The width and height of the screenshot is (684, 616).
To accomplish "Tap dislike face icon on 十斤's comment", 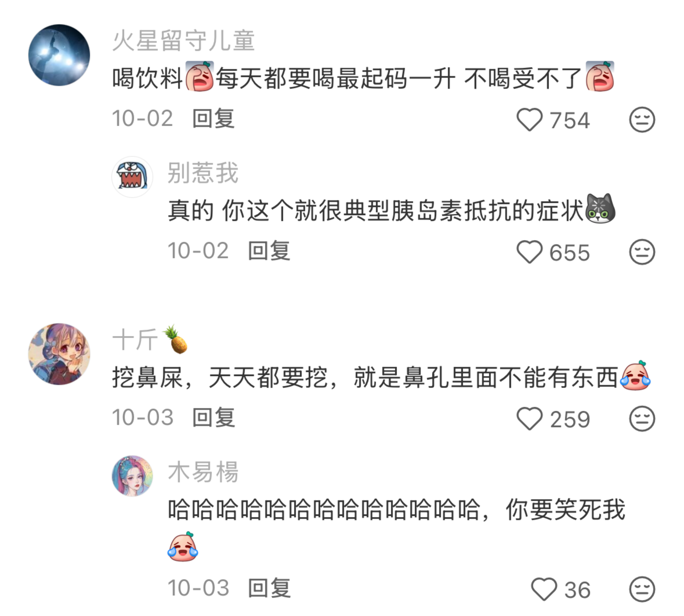I will 642,419.
